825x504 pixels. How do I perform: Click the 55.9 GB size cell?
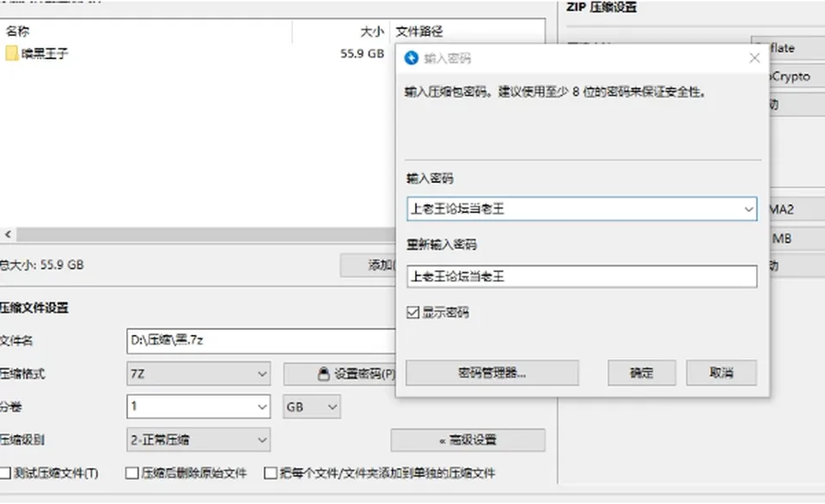coord(362,53)
